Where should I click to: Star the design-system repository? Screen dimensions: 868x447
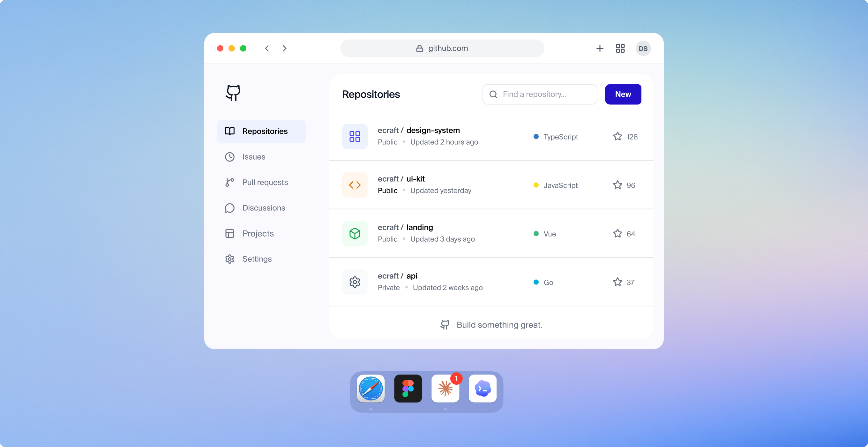617,137
